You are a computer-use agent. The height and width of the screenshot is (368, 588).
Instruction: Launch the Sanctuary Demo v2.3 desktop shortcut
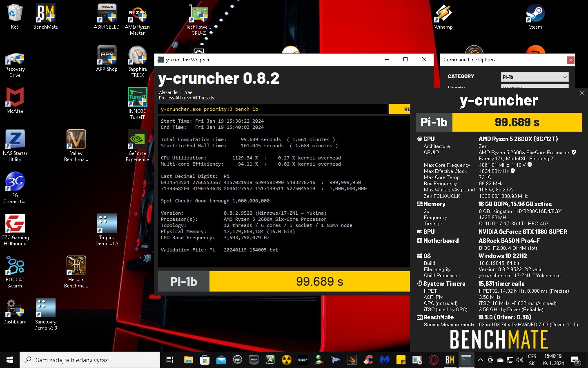point(45,314)
